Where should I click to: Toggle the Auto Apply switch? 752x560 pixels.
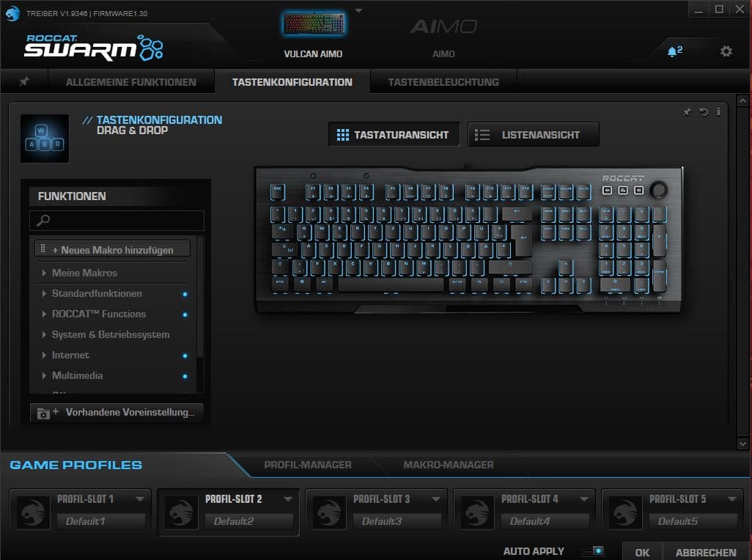[x=591, y=551]
